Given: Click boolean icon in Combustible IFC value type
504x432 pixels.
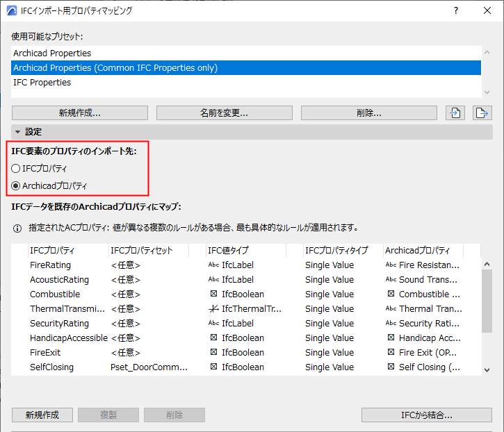Looking at the screenshot, I should click(213, 294).
